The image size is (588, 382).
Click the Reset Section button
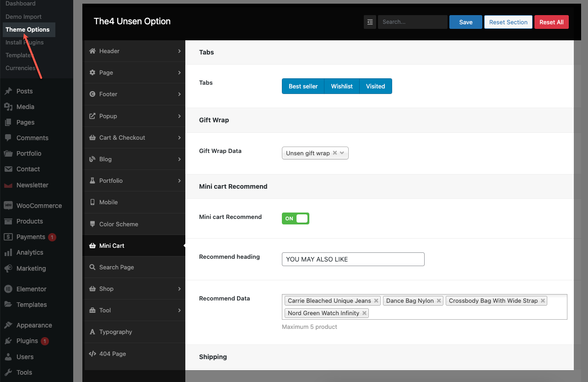click(508, 22)
